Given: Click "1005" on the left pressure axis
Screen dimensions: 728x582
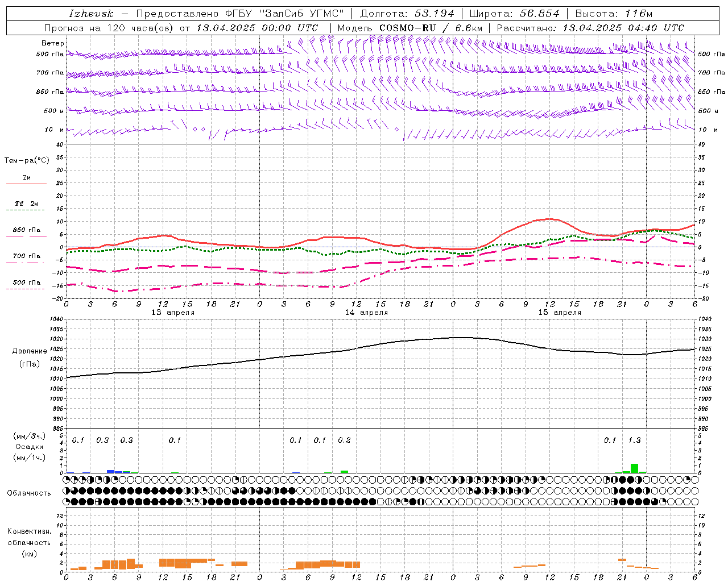Looking at the screenshot, I should 56,389.
